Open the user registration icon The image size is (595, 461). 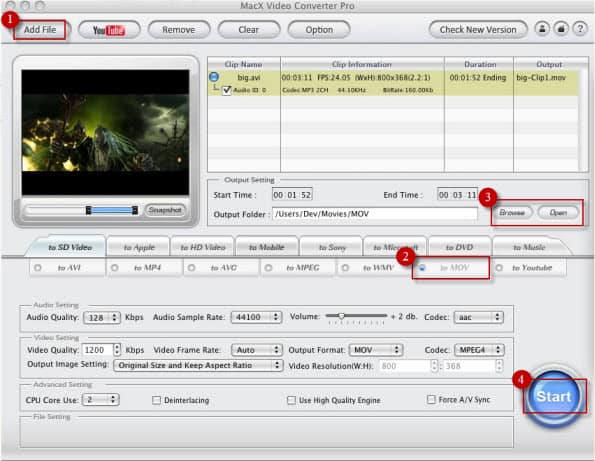pyautogui.click(x=542, y=29)
